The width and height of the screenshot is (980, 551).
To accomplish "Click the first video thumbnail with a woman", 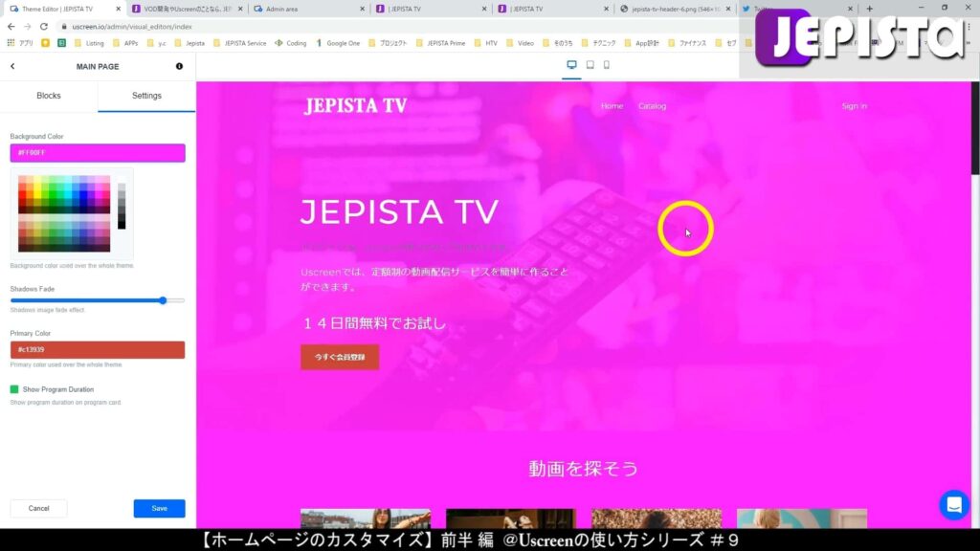I will point(366,518).
